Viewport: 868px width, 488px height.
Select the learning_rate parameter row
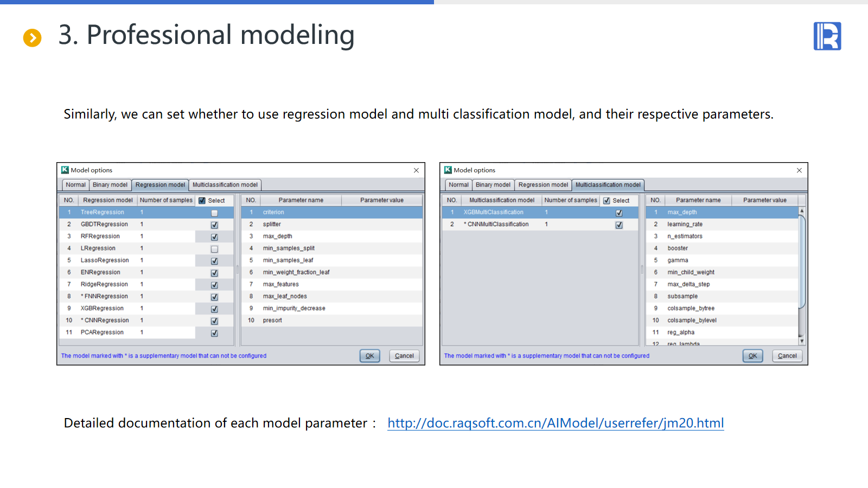pyautogui.click(x=685, y=224)
